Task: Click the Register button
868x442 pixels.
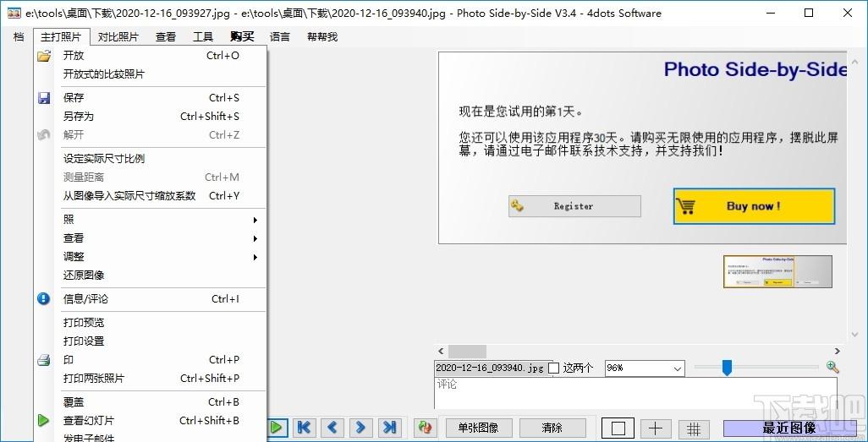Action: pyautogui.click(x=574, y=205)
